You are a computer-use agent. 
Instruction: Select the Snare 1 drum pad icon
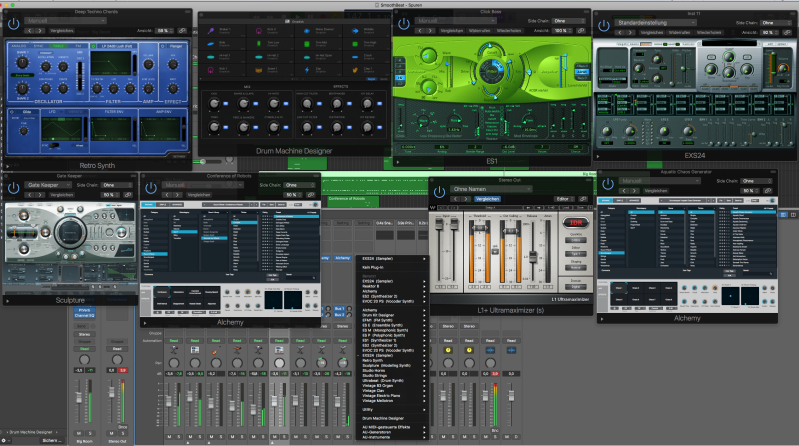tap(258, 70)
